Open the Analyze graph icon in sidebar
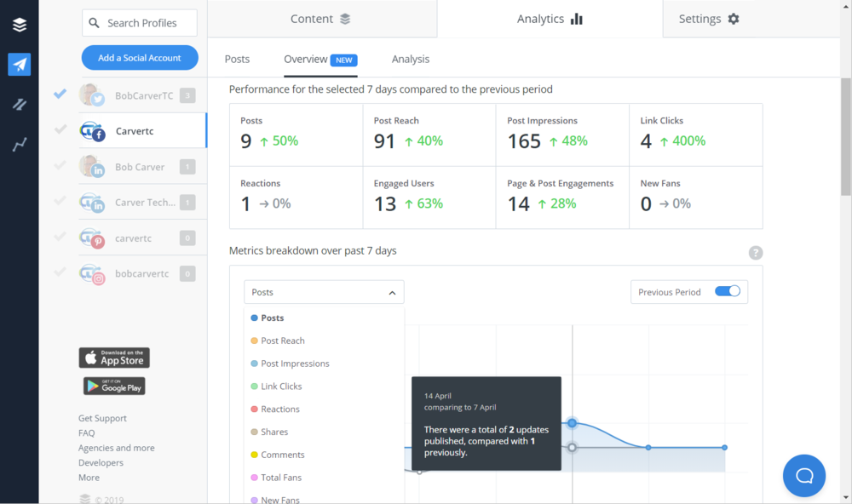The height and width of the screenshot is (504, 852). [x=19, y=143]
